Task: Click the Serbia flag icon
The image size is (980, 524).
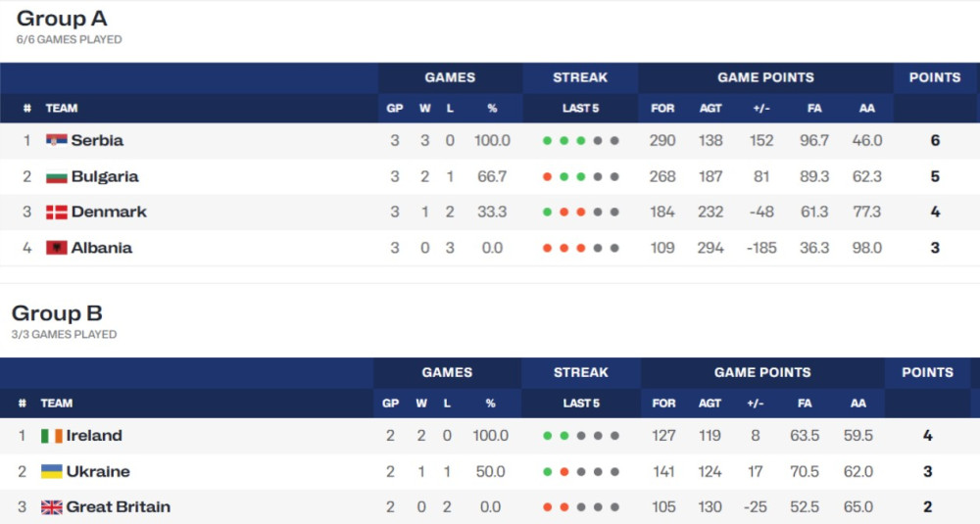Action: (56, 140)
